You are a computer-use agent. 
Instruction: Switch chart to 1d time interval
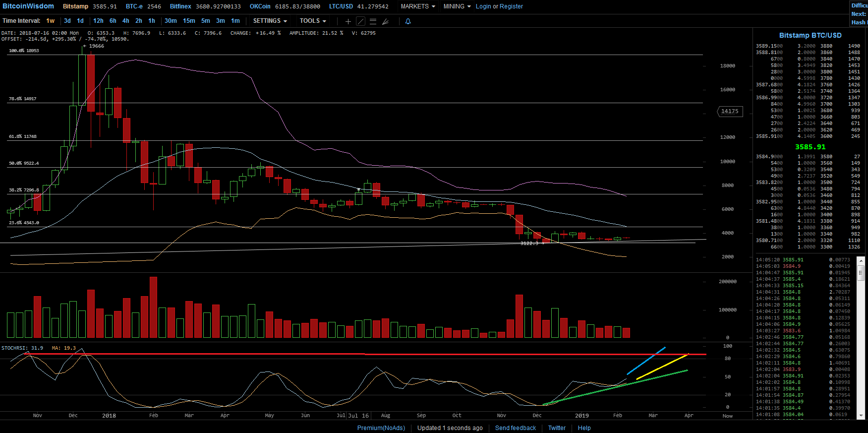[x=80, y=21]
